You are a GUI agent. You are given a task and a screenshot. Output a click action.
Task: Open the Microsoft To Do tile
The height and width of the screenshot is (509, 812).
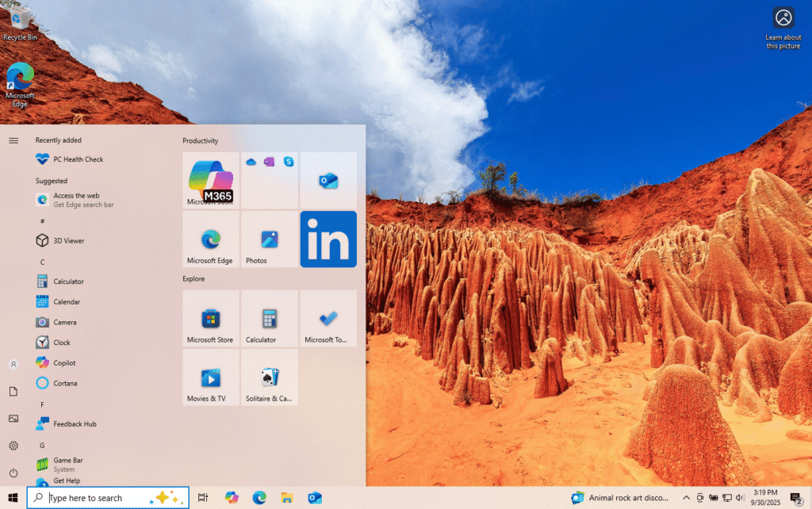pos(327,319)
